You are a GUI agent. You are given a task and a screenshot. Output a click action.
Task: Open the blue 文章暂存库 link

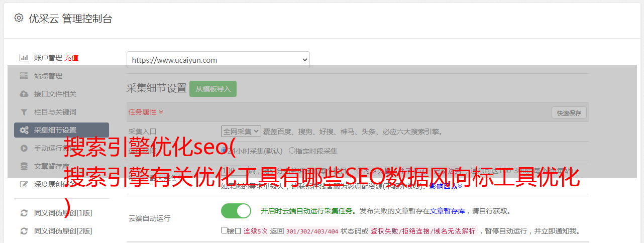coord(447,211)
